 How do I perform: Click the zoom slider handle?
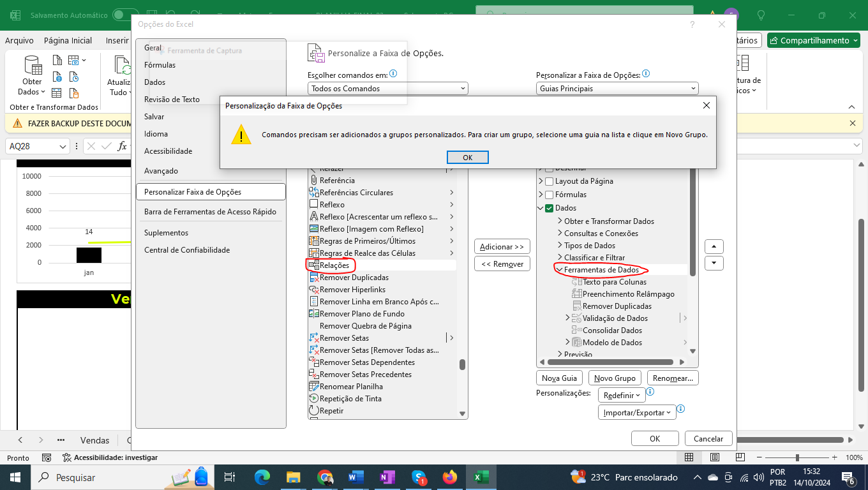(797, 457)
